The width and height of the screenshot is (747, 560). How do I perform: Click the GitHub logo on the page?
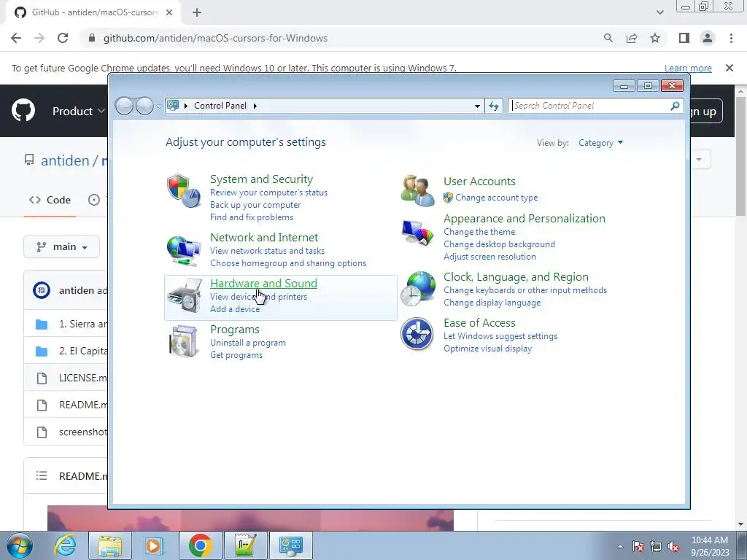click(x=23, y=111)
